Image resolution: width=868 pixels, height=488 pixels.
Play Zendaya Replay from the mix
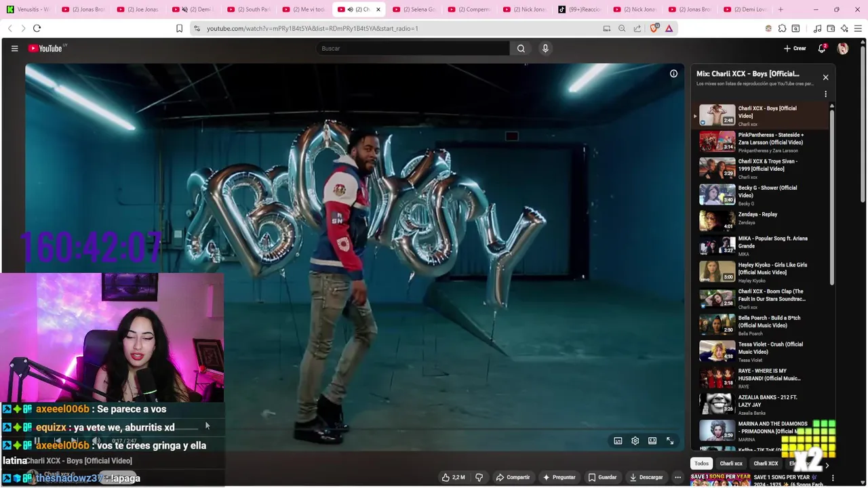coord(759,220)
